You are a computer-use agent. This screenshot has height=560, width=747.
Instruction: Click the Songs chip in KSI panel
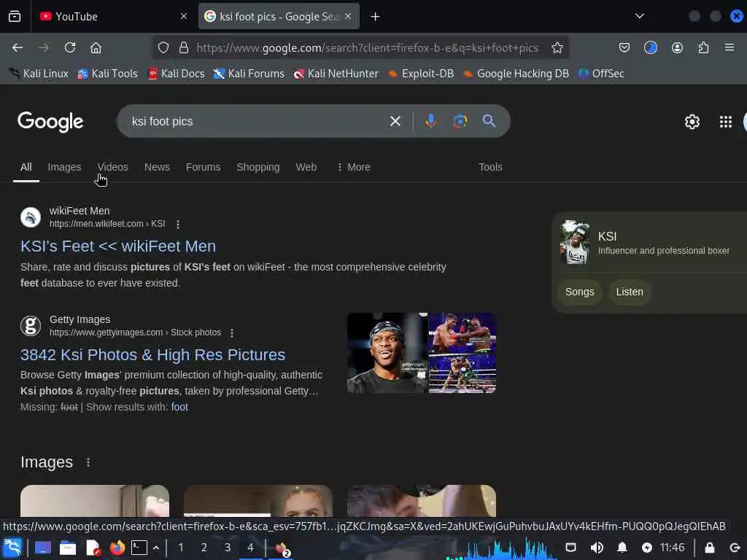(x=579, y=292)
